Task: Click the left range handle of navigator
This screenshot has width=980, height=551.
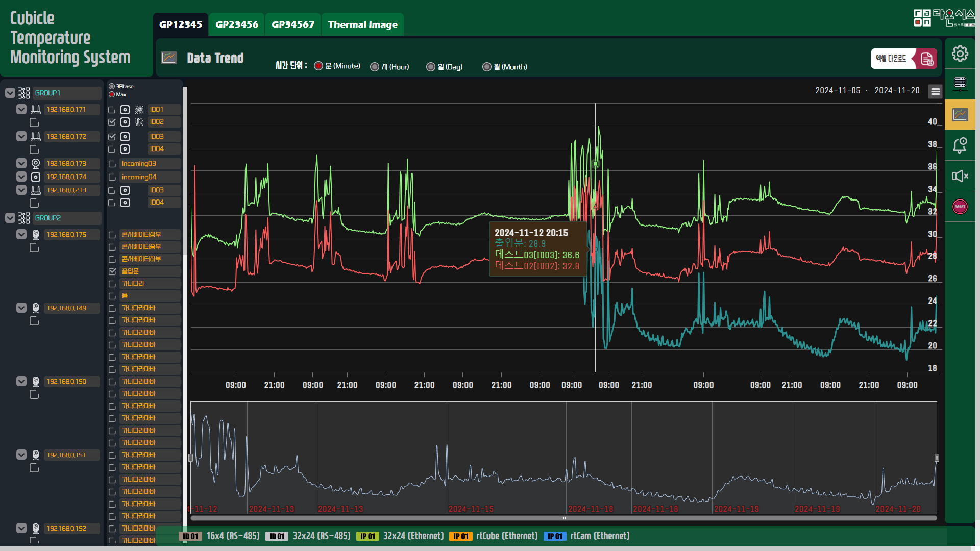Action: pos(191,458)
